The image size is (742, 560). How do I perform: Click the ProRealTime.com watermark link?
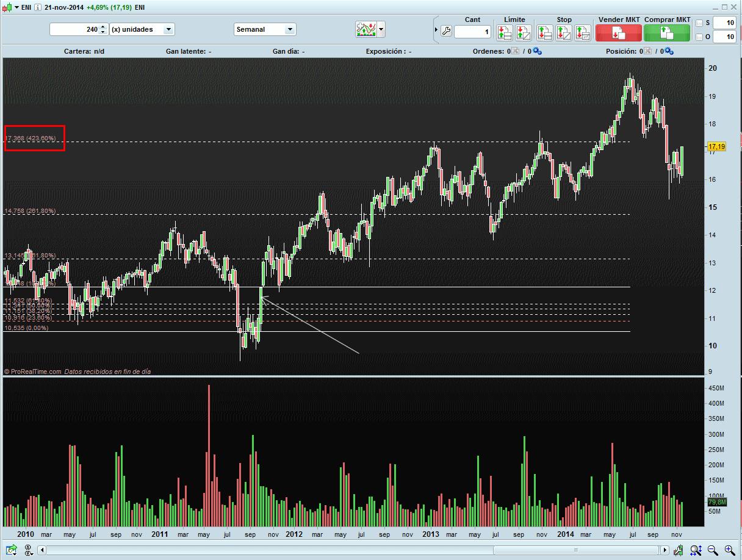click(33, 371)
